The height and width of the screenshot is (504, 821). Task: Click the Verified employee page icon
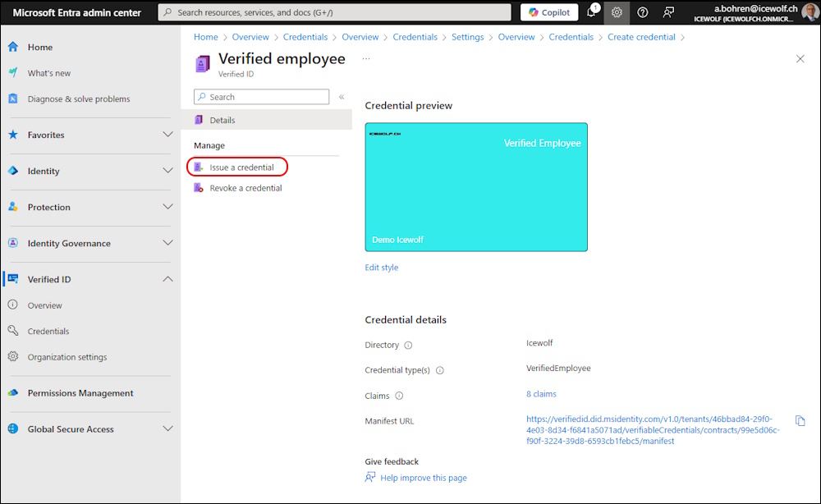tap(203, 64)
